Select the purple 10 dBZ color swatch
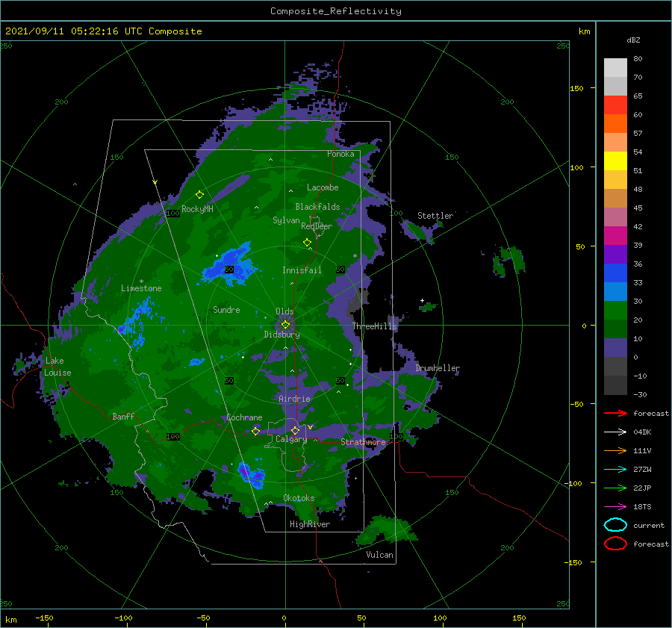 pos(615,348)
